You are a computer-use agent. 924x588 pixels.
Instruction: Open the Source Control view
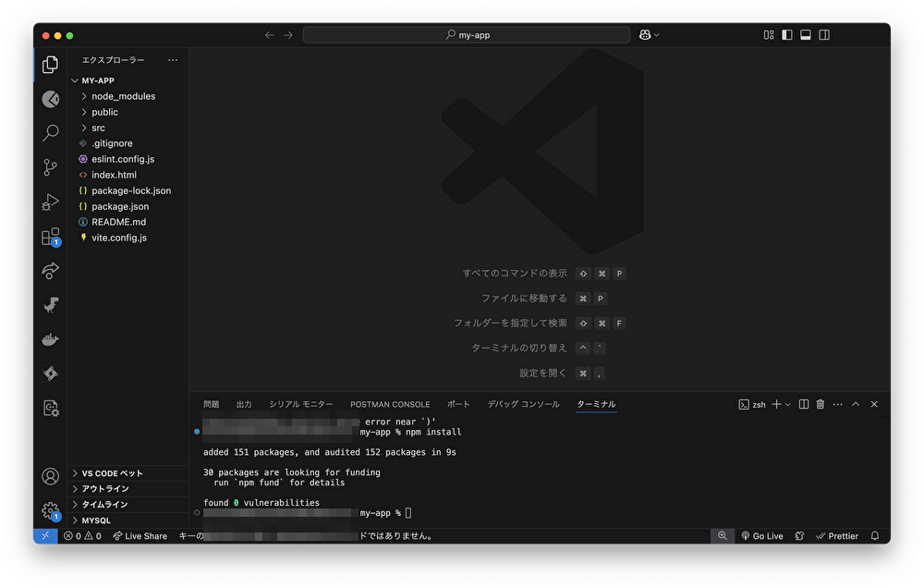(x=51, y=167)
